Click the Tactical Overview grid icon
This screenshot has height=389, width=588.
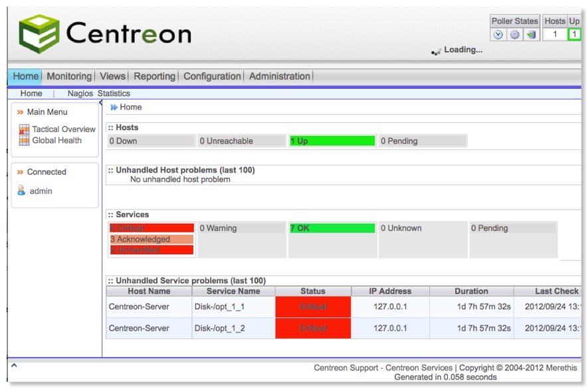pos(24,129)
